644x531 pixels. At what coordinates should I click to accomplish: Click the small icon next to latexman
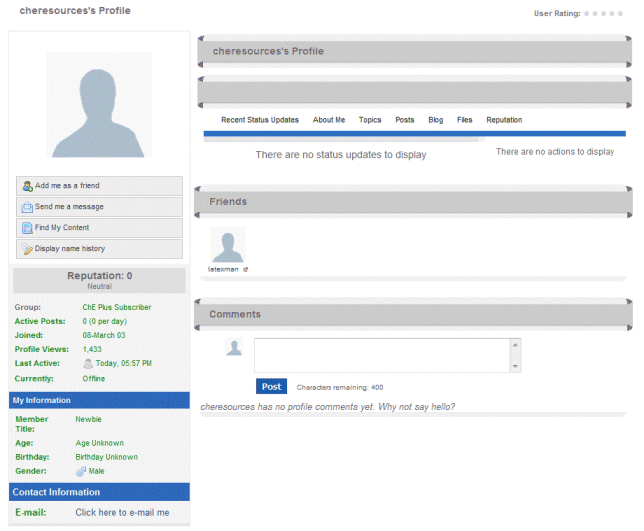point(246,269)
